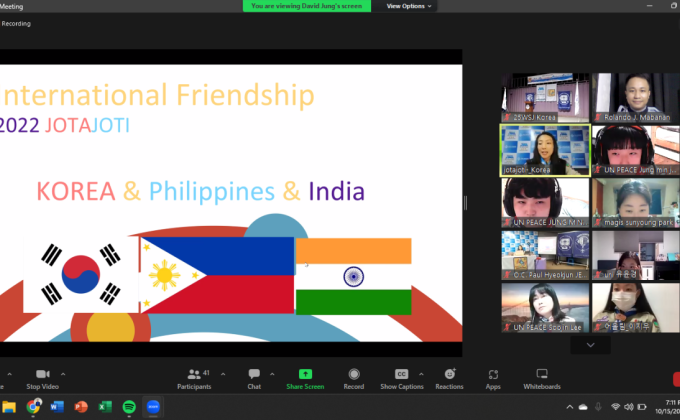Expand the arrow next to Show Captions
Screen dimensions: 680x420
coord(420,371)
